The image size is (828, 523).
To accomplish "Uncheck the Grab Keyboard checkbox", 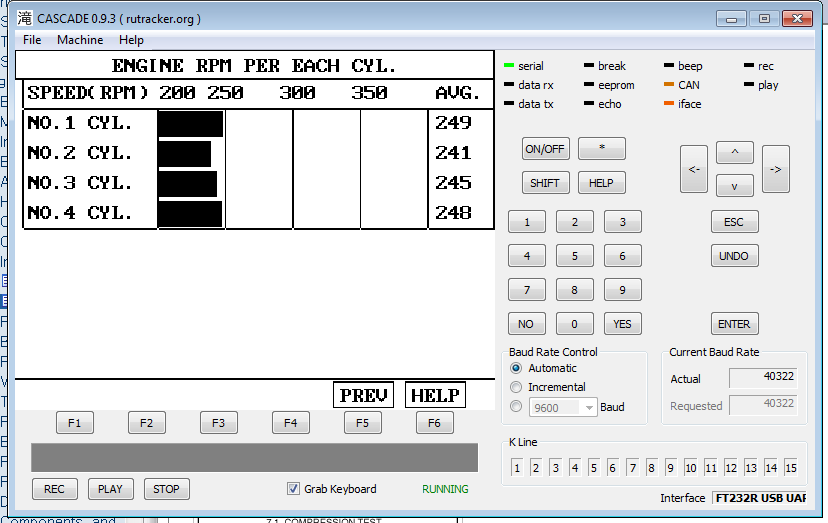I will click(x=293, y=489).
